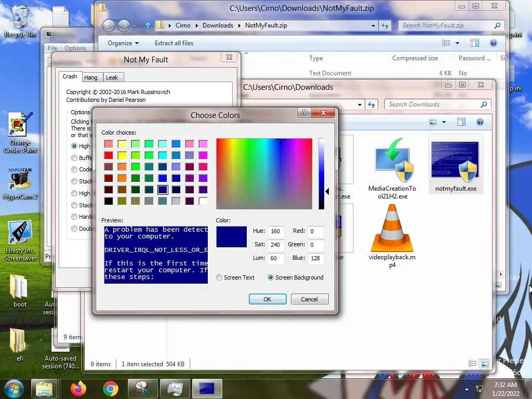The height and width of the screenshot is (399, 532).
Task: Launch HyperCam 2 desktop shortcut
Action: click(x=20, y=183)
